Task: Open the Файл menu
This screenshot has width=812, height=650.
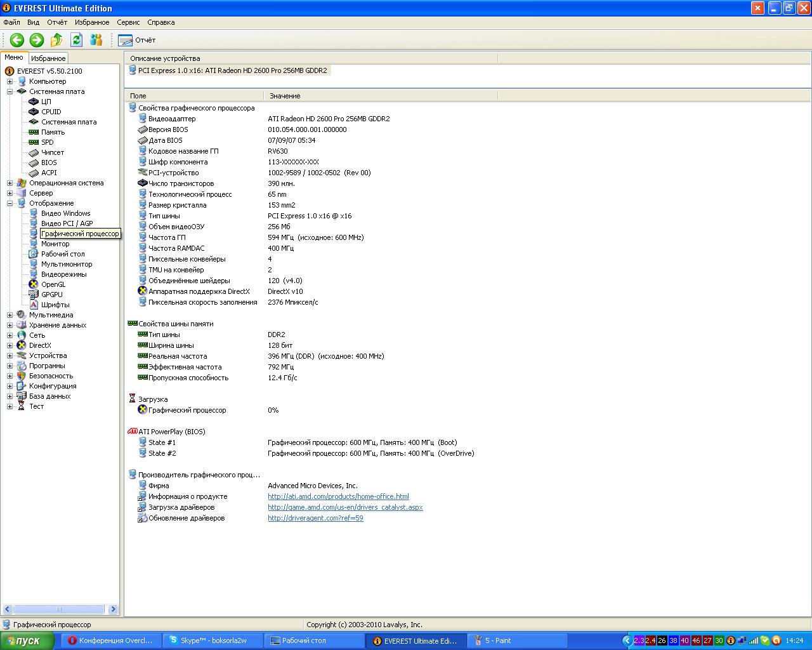Action: (11, 22)
